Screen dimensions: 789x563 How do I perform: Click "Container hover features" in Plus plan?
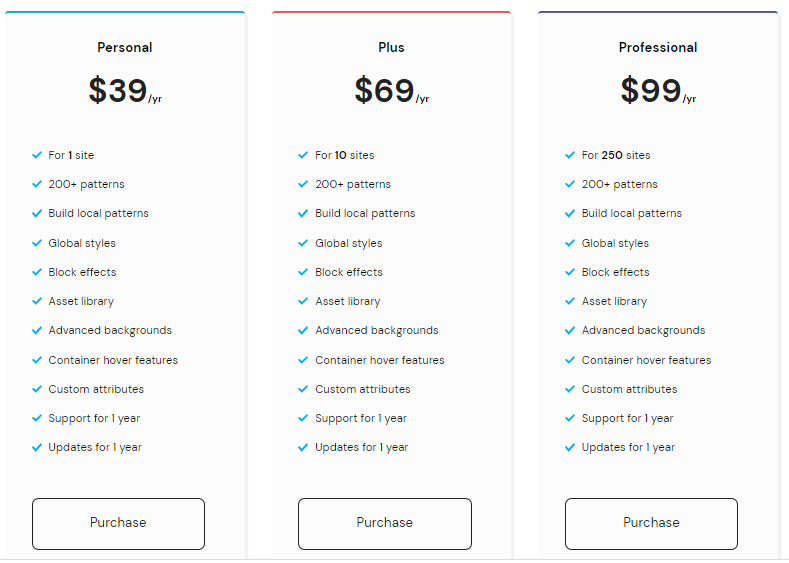[x=379, y=360]
